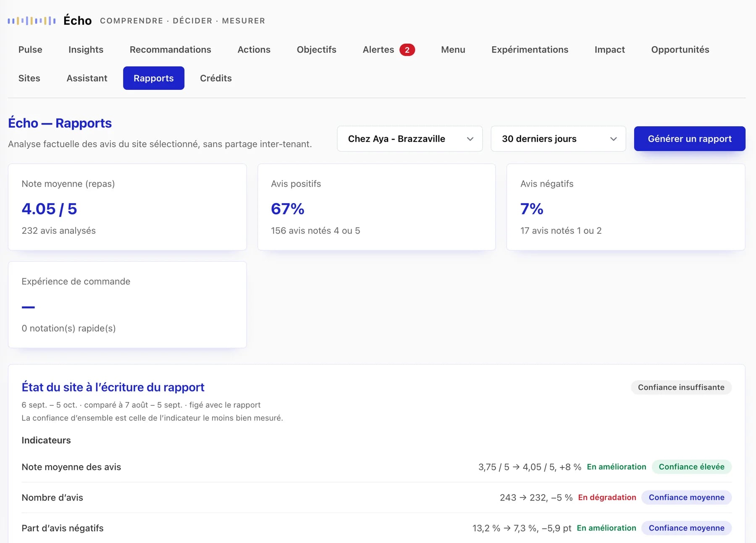Click the 'Note moyenne des avis' indicator row label
This screenshot has height=543, width=756.
point(71,467)
